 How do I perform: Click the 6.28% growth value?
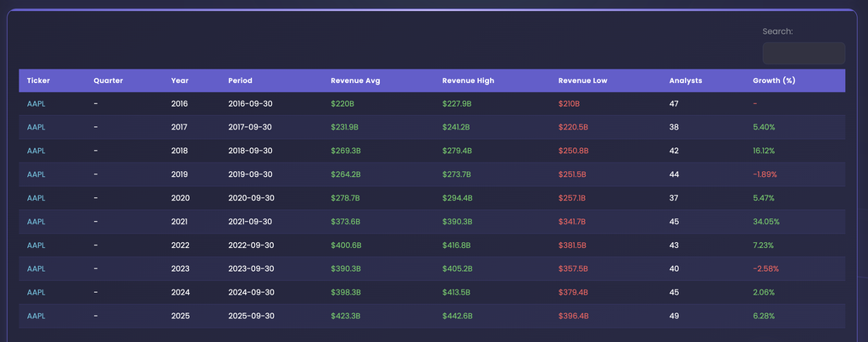[764, 316]
